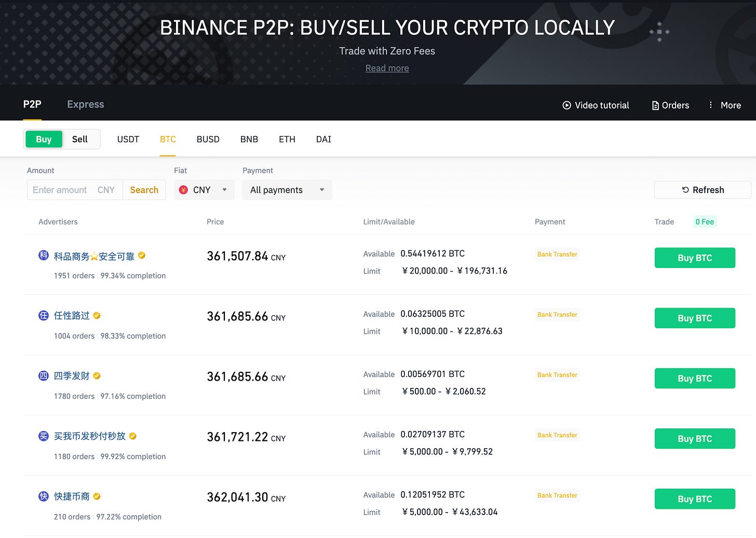
Task: Buy BTC from 买我币发秒付秒放
Action: [x=695, y=439]
